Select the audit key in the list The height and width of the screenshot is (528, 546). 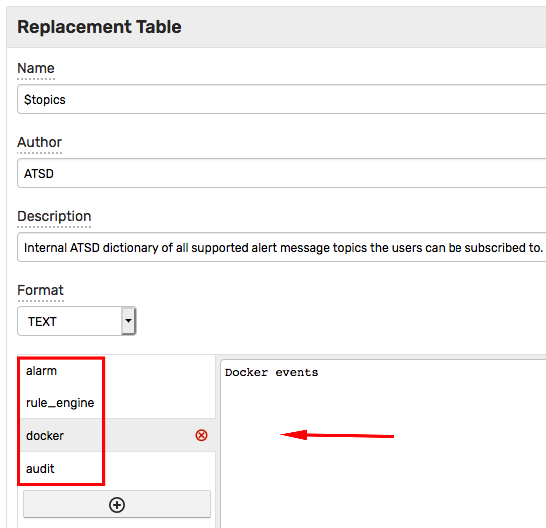[x=40, y=469]
